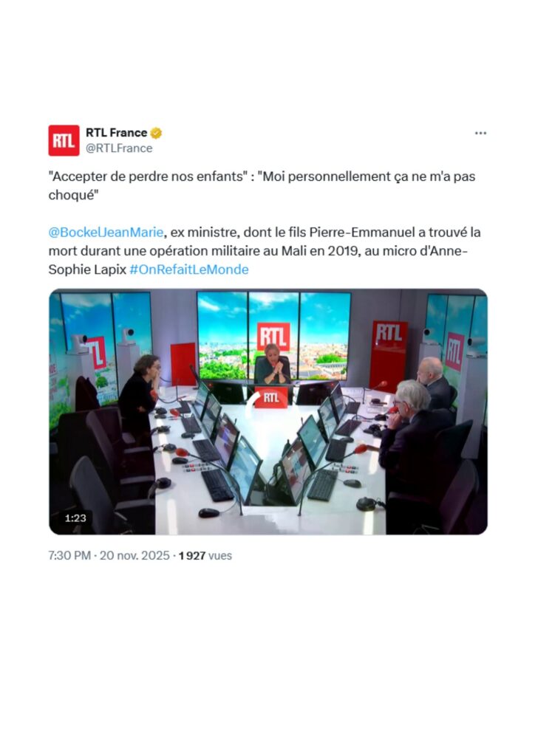
Task: Click the RTL logo on the central backdrop screen
Action: click(x=273, y=336)
